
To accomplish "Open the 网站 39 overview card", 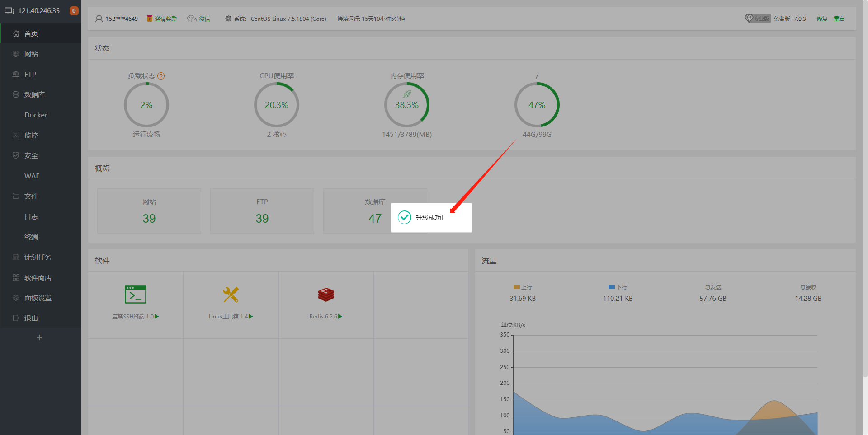I will coord(149,211).
